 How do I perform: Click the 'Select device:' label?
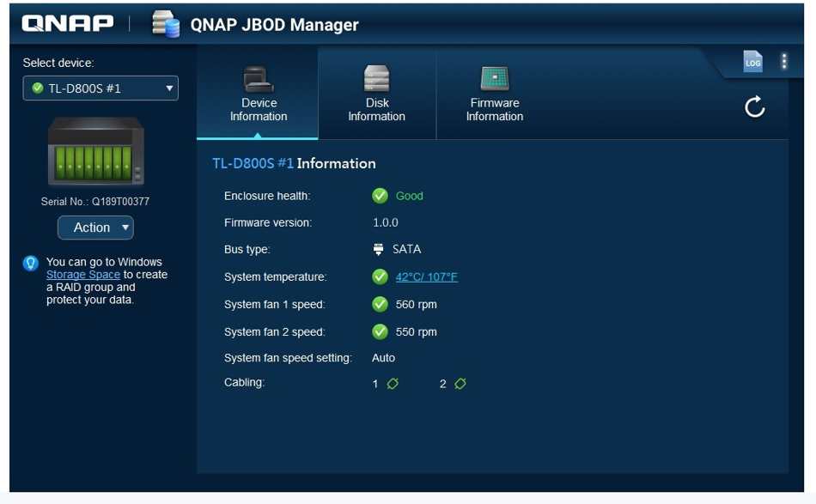coord(58,63)
